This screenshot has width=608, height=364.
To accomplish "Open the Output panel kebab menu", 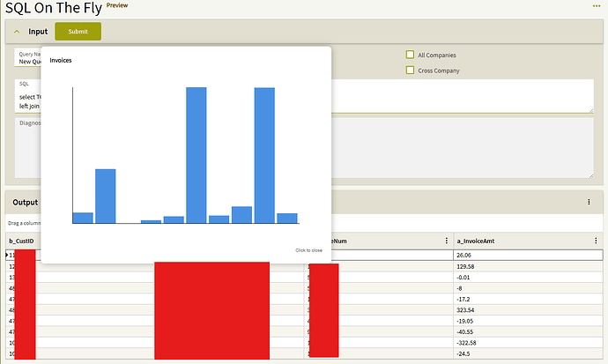I will click(x=589, y=202).
